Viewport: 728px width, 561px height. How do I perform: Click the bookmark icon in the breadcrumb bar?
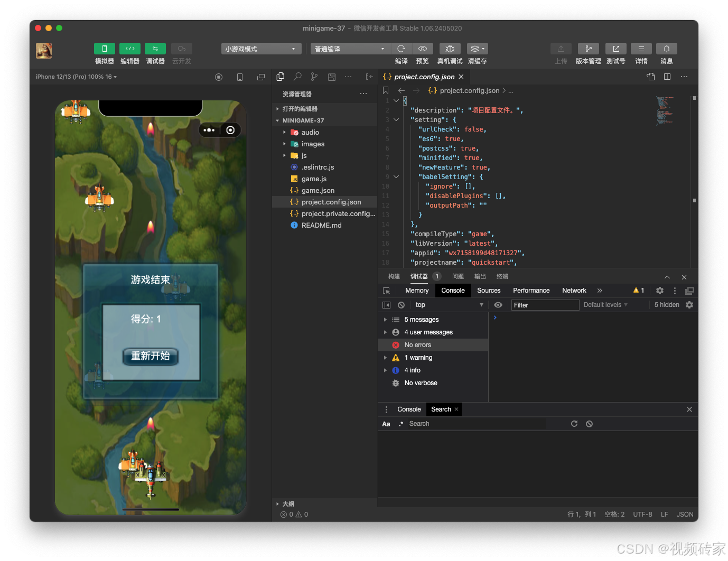click(386, 90)
